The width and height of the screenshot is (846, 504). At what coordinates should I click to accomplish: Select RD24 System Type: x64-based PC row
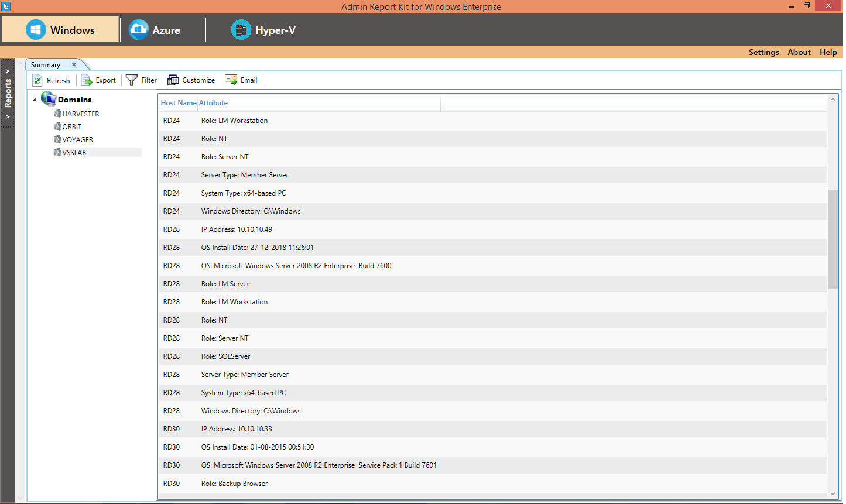(493, 193)
